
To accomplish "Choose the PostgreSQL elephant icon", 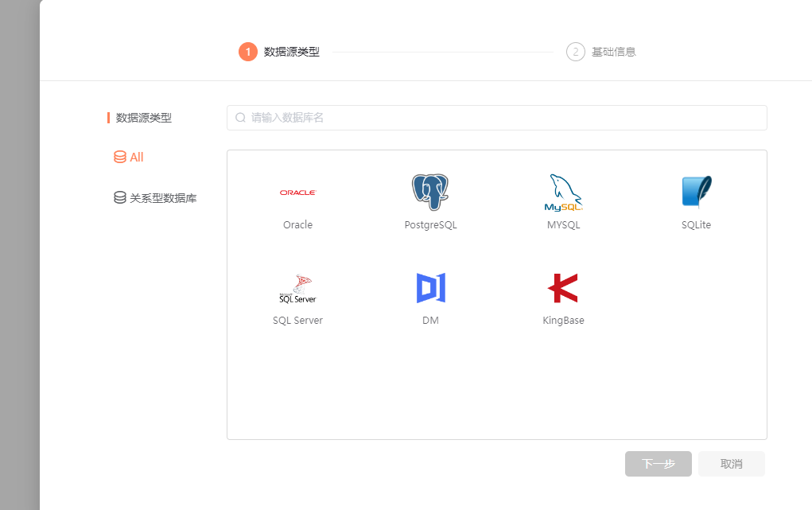I will click(x=430, y=193).
